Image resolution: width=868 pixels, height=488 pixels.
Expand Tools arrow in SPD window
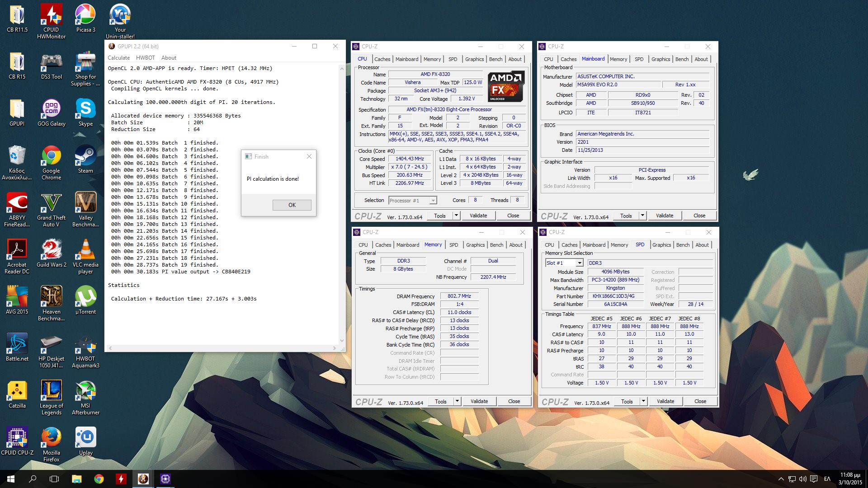coord(643,401)
